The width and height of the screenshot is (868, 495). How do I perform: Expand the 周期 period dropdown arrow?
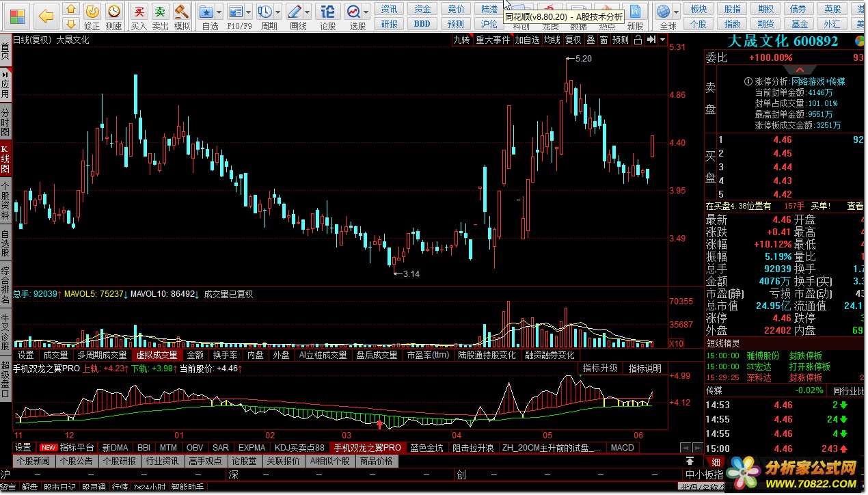[x=278, y=12]
